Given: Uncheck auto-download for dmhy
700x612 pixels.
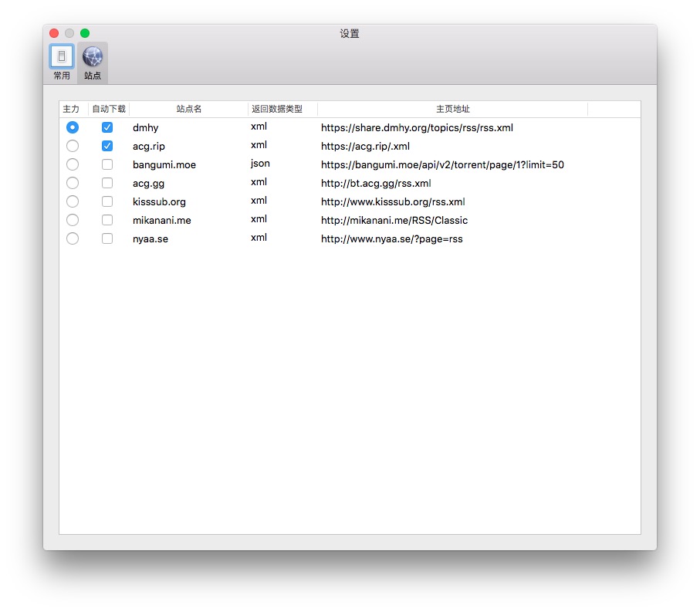Looking at the screenshot, I should [x=107, y=127].
